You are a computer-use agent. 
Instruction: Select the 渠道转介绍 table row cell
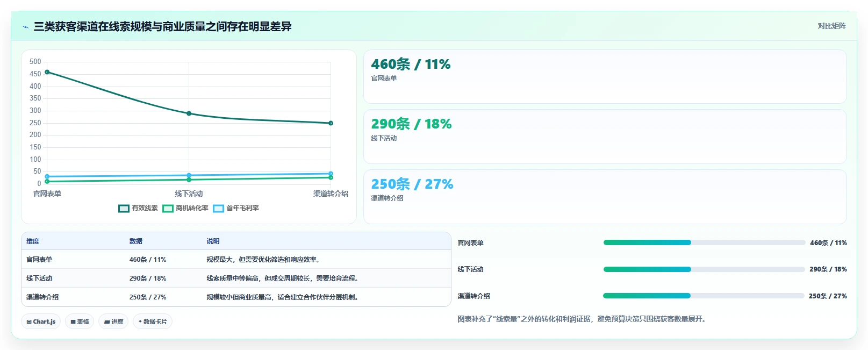(42, 297)
